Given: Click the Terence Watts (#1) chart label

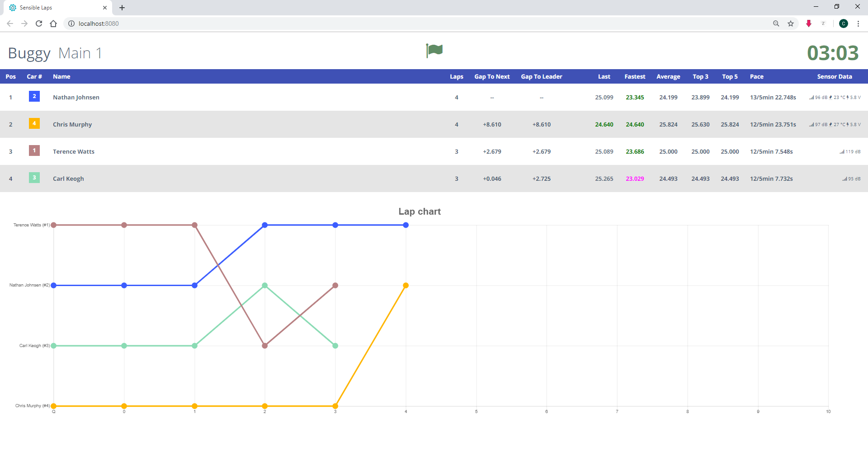Looking at the screenshot, I should 31,225.
